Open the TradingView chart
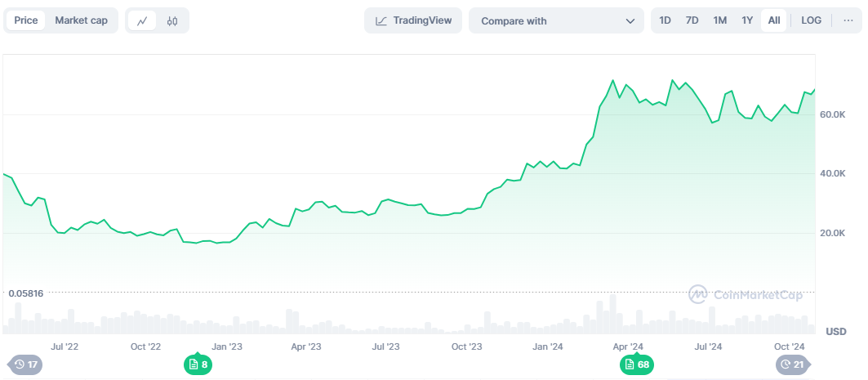This screenshot has height=380, width=868. [x=413, y=20]
